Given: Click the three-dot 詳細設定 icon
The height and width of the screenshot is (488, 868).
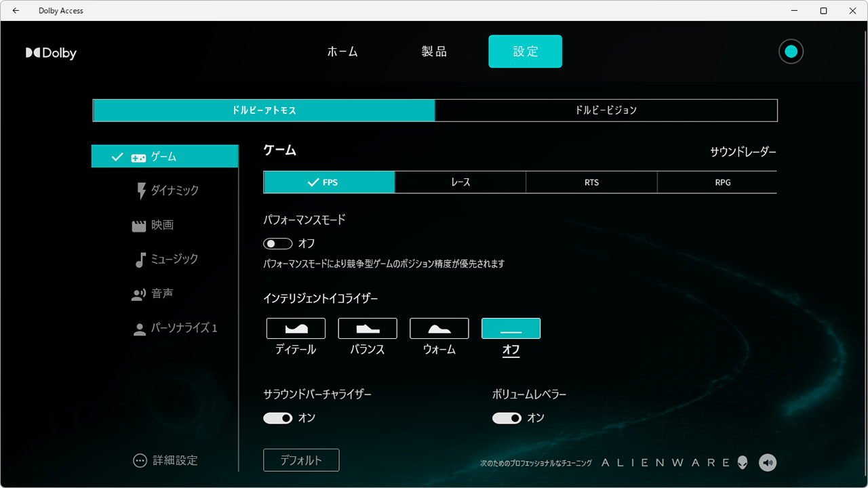Looking at the screenshot, I should (140, 460).
